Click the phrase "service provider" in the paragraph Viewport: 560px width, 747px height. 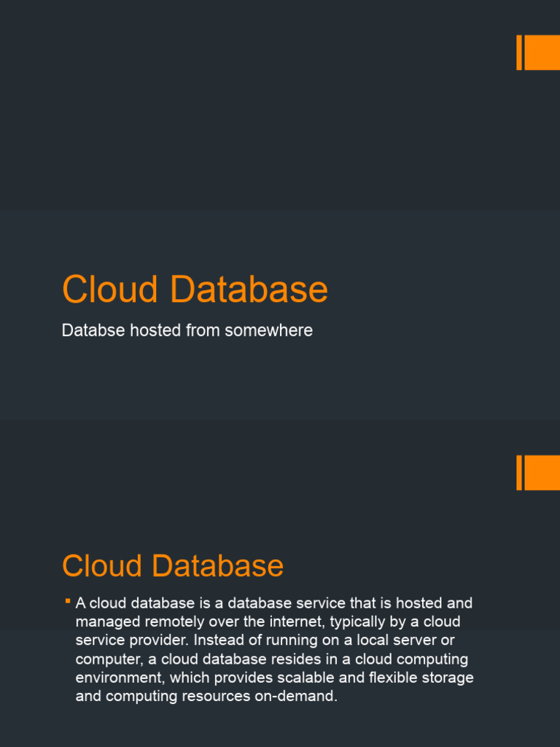pyautogui.click(x=130, y=640)
